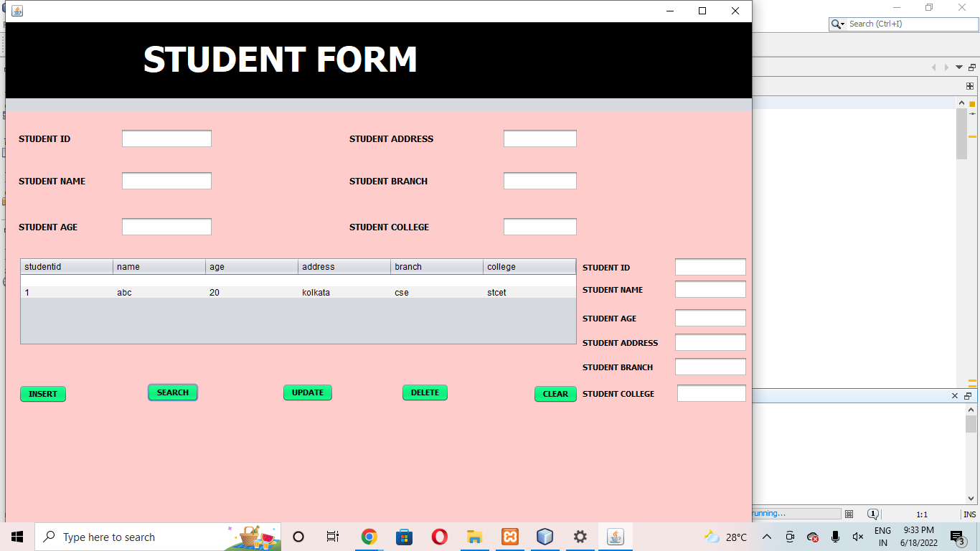
Task: Click the age column header in the table
Action: tap(251, 266)
